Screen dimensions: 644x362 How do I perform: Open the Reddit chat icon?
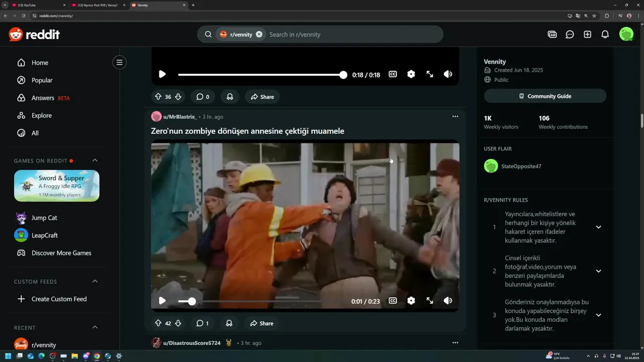(570, 34)
